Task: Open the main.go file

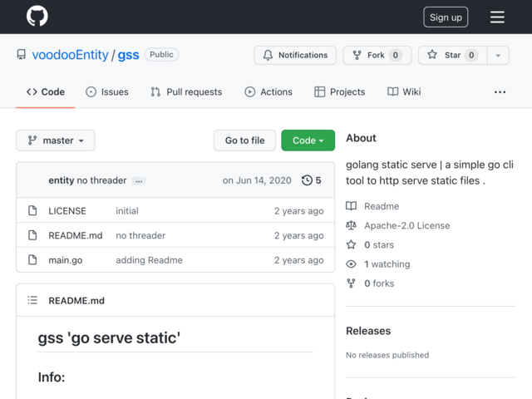Action: 66,260
